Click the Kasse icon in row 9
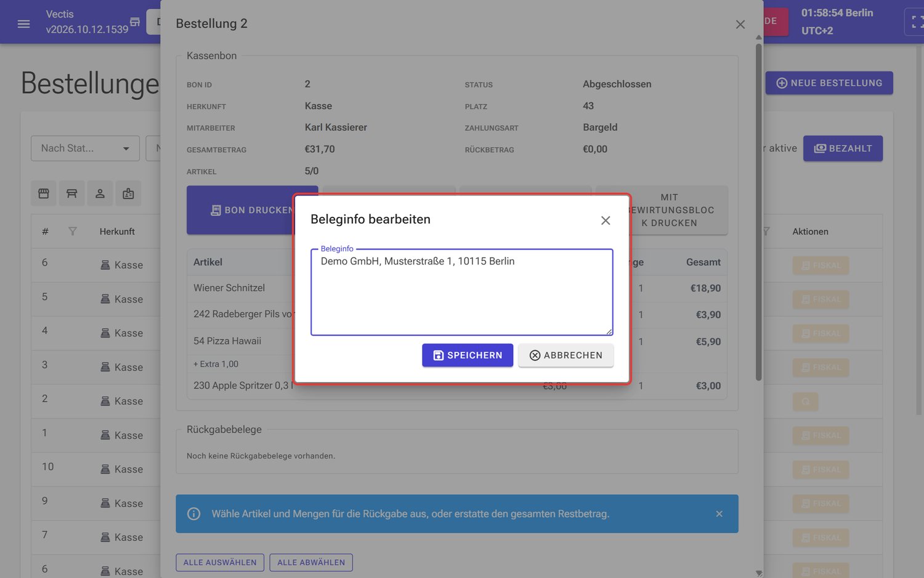Screen dimensions: 924x578 tap(105, 503)
